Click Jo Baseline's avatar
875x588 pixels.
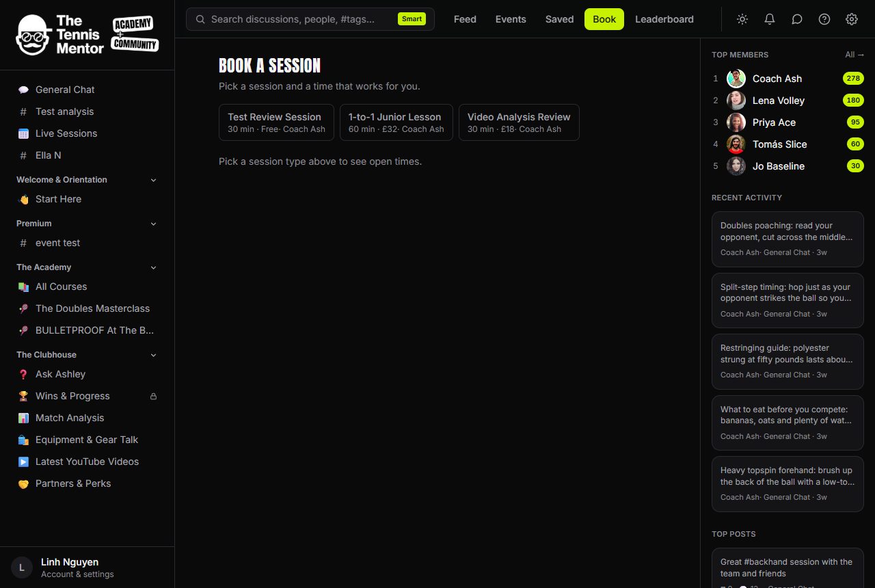tap(736, 166)
